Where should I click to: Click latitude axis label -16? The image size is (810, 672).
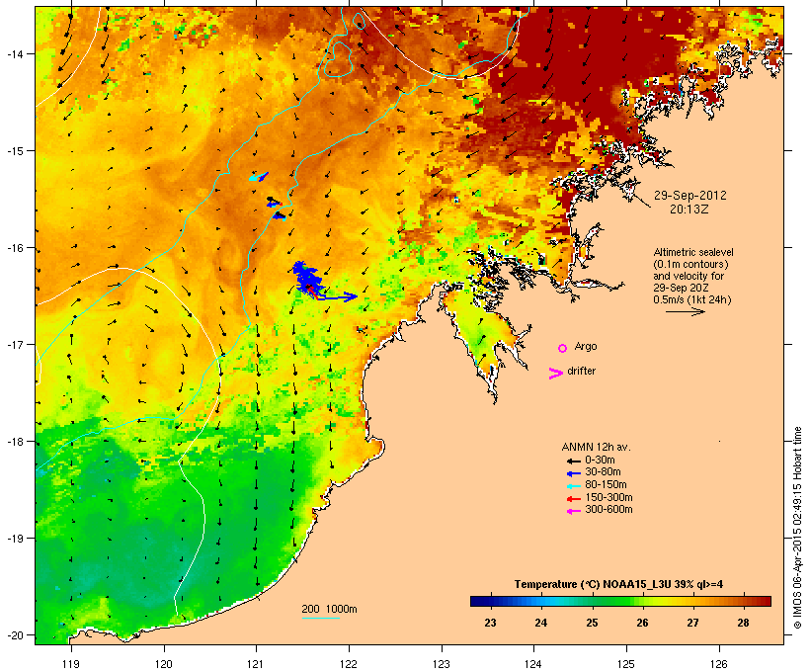coord(15,248)
